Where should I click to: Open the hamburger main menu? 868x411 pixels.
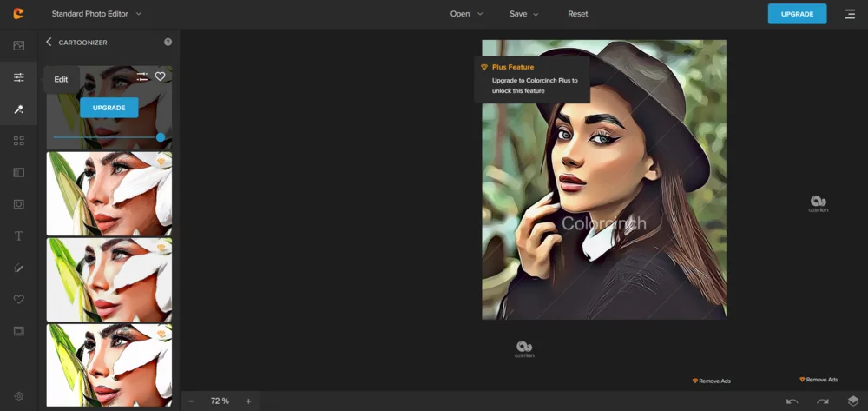(x=850, y=14)
